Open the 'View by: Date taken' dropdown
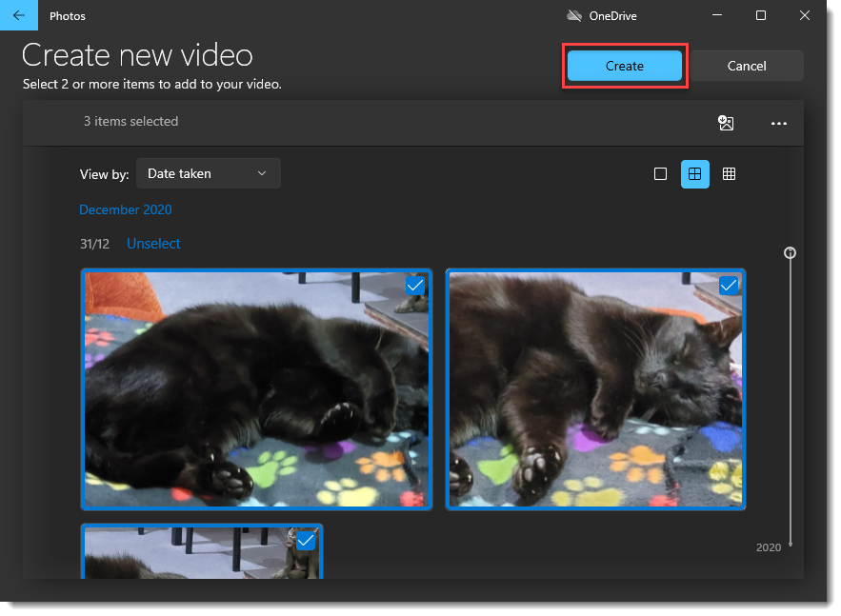The image size is (841, 616). 208,173
